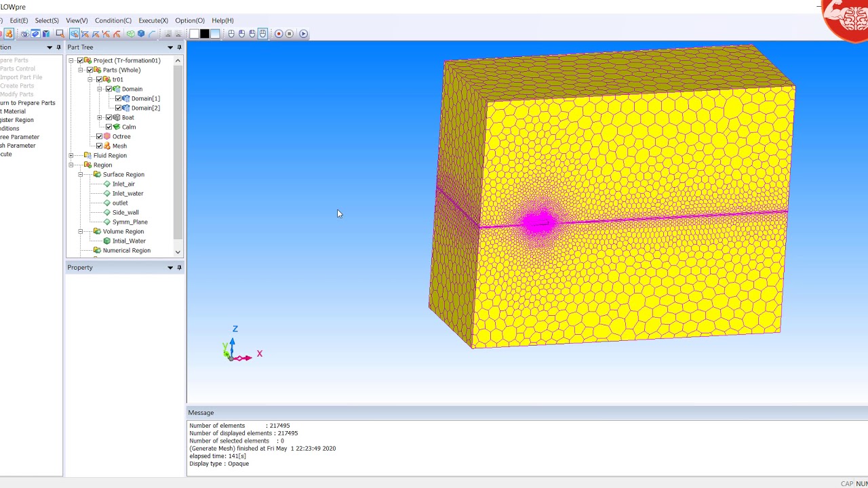Click the gray Boat part icon
This screenshot has height=488, width=868.
(x=117, y=117)
